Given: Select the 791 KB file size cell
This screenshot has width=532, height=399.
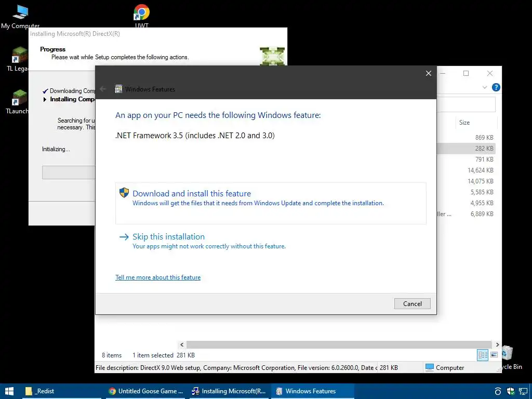Looking at the screenshot, I should tap(484, 159).
